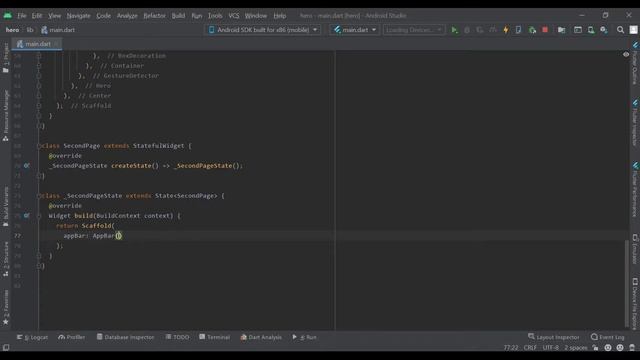Run with coverage icon
The image size is (640, 360).
480,30
